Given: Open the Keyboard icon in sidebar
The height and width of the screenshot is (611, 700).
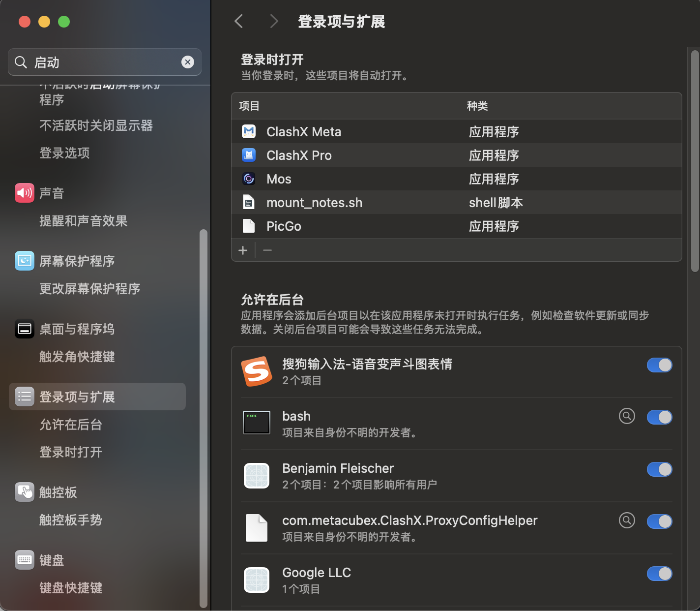Looking at the screenshot, I should click(x=25, y=560).
